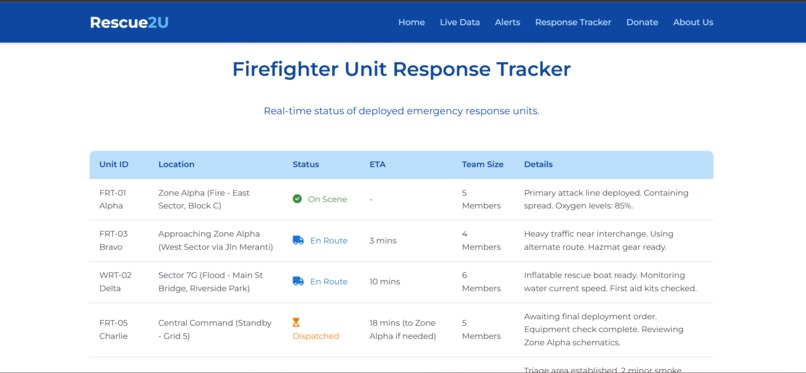Image resolution: width=806 pixels, height=373 pixels.
Task: Click '18 mins (to Zone Alpha if needed)'
Action: pos(402,329)
